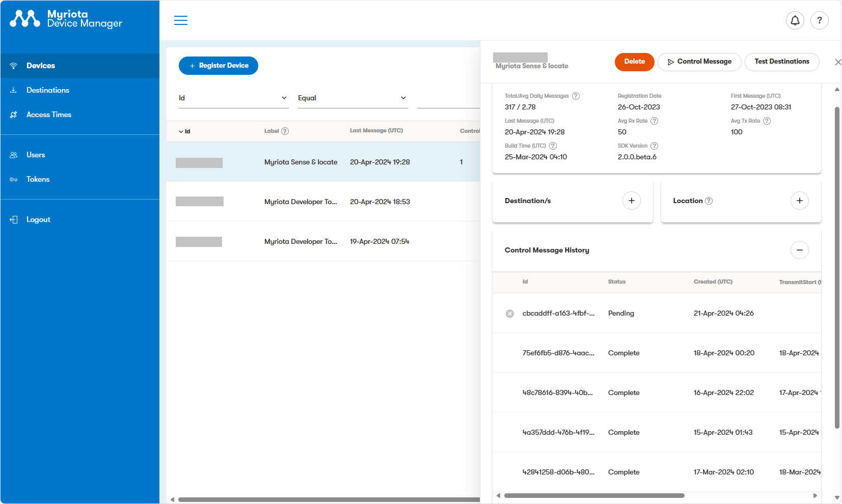Collapse the Control Message History section
Image resolution: width=842 pixels, height=504 pixels.
click(799, 250)
